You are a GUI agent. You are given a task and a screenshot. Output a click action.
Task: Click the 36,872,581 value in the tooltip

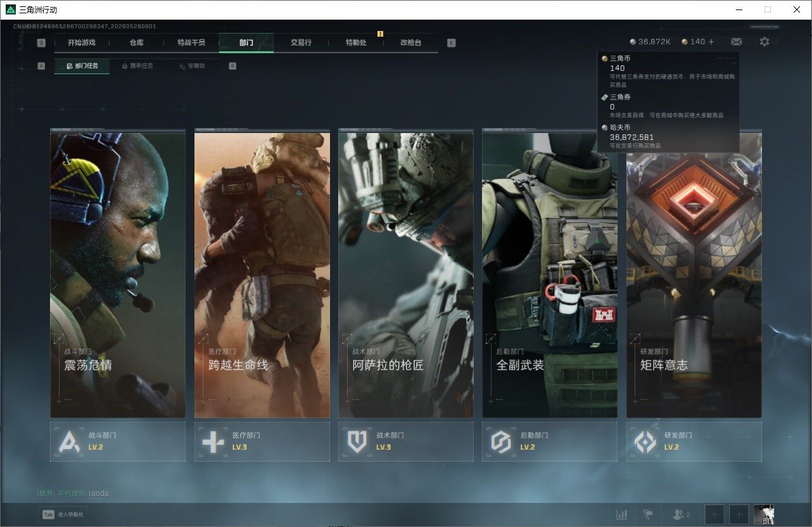click(x=631, y=137)
